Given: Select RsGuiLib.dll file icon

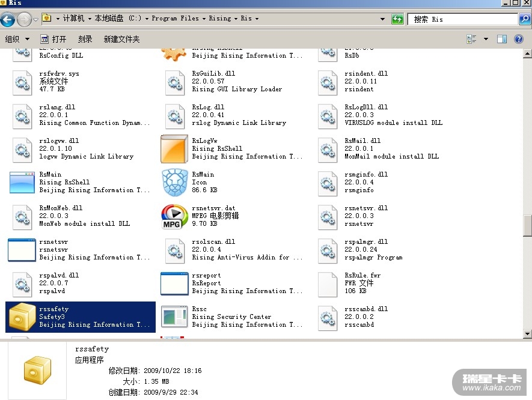Looking at the screenshot, I should 175,82.
